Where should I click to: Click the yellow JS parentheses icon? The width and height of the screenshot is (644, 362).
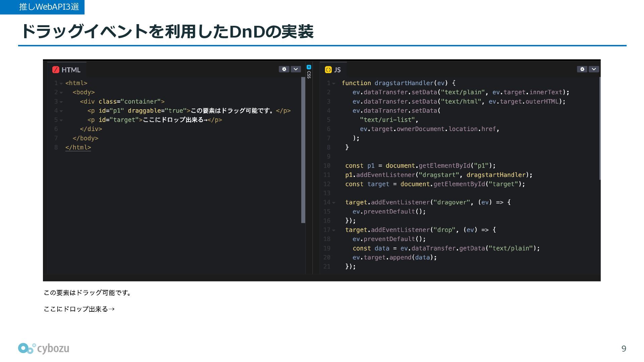[328, 70]
